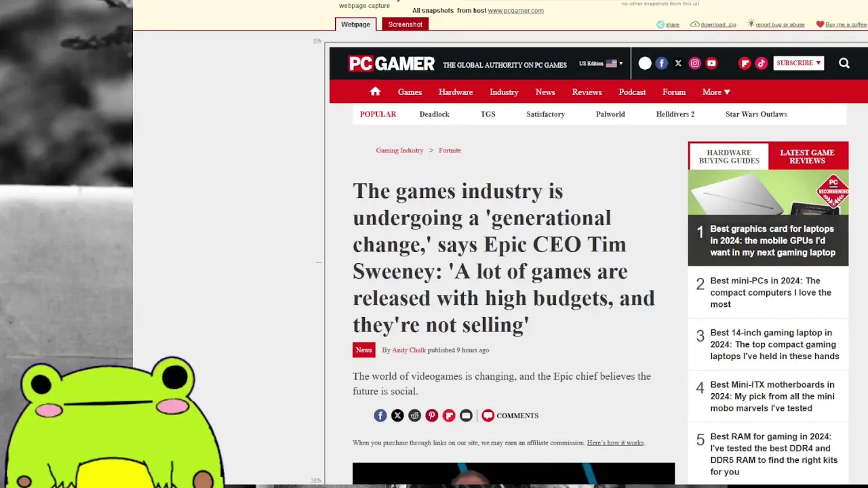868x488 pixels.
Task: Click the COMMENTS text link
Action: 517,415
